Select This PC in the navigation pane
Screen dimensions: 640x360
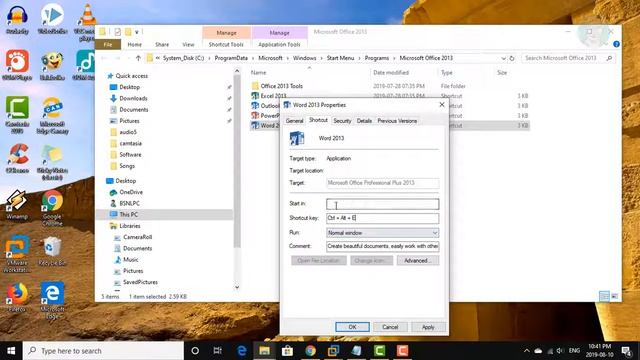[128, 215]
